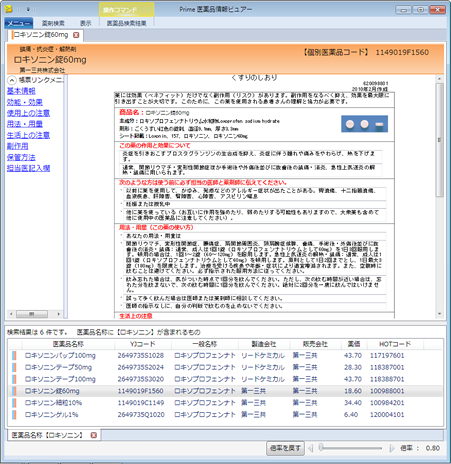Click YJ code 1149019C1149 cell

tap(141, 403)
